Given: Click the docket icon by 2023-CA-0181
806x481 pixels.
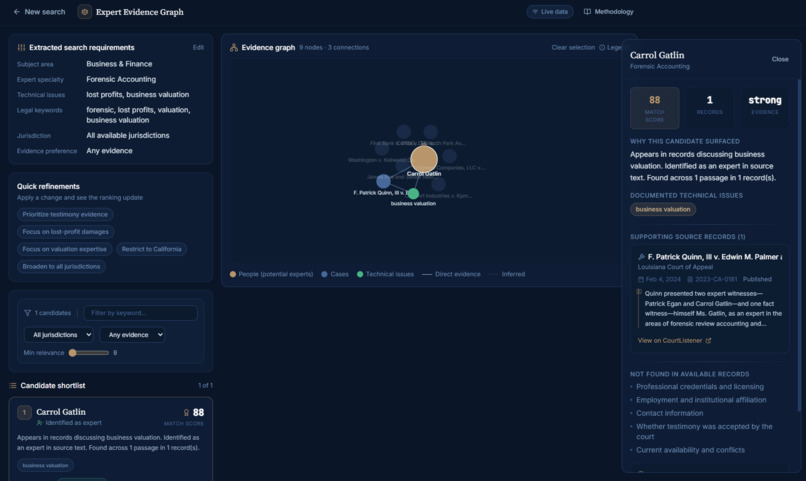Looking at the screenshot, I should tap(690, 280).
